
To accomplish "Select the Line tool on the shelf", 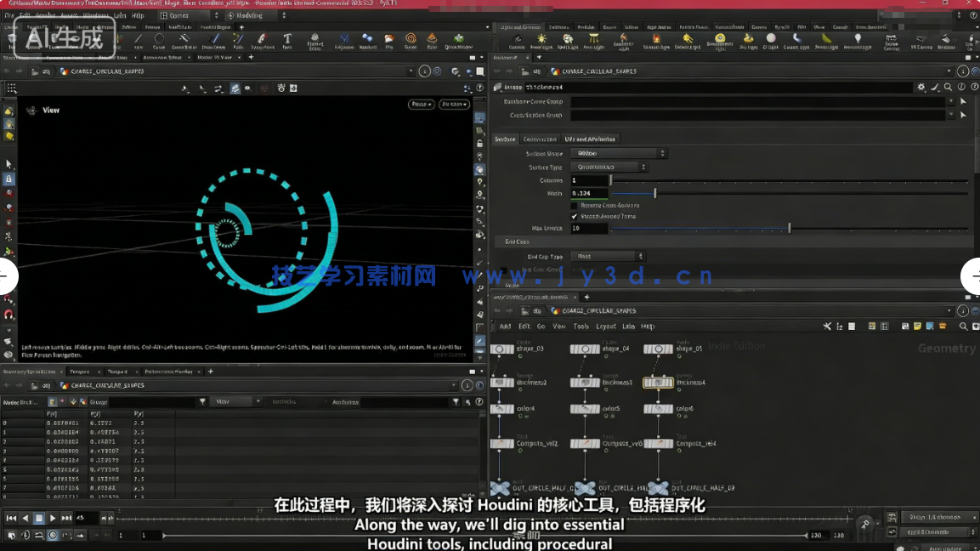I will click(137, 39).
